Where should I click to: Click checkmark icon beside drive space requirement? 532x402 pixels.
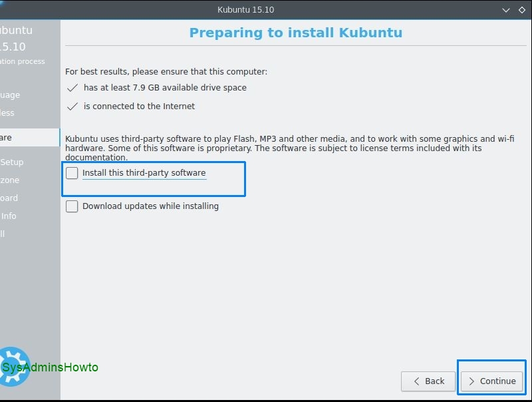(x=72, y=88)
